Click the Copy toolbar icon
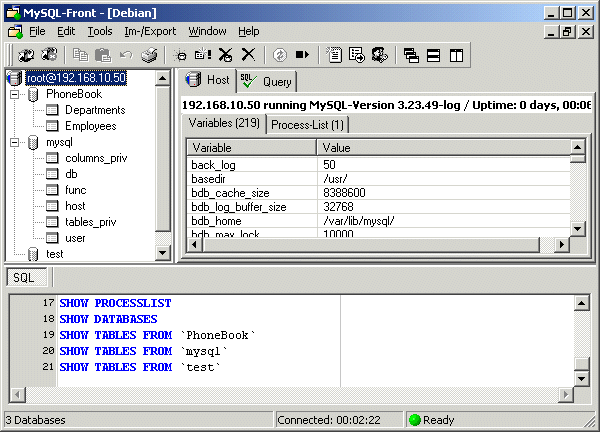 pos(80,55)
